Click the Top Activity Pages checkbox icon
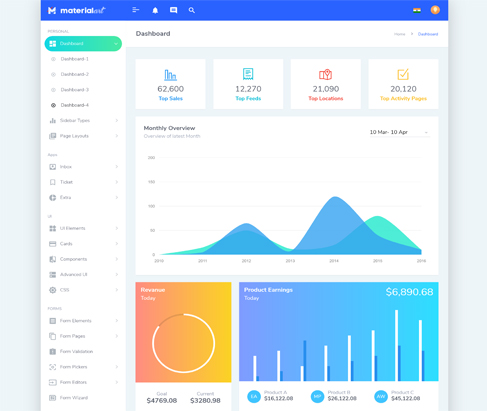 (x=403, y=74)
